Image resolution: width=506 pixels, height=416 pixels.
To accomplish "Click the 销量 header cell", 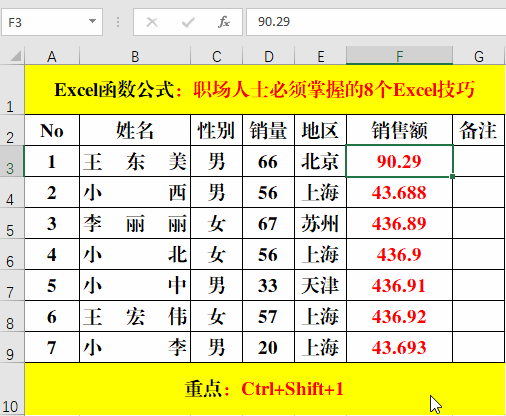I will pyautogui.click(x=269, y=130).
